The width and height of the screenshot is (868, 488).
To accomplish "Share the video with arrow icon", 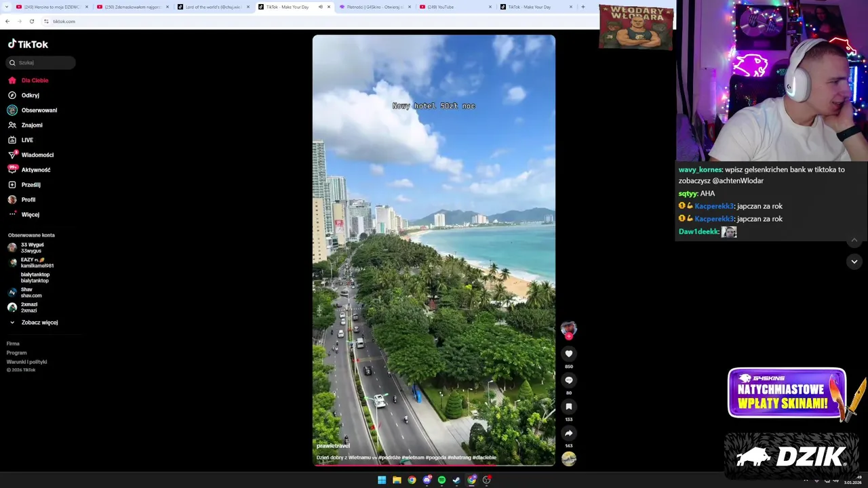I will 569,432.
